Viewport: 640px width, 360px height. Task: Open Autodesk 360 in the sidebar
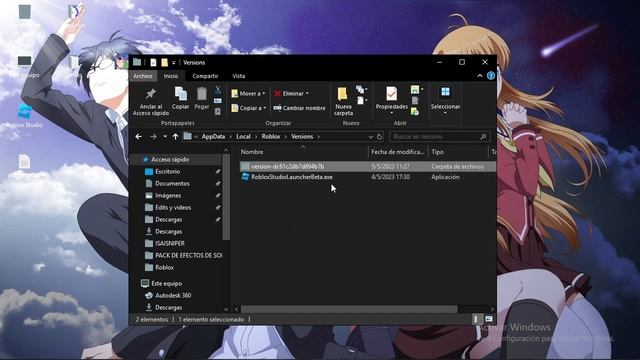(x=173, y=295)
